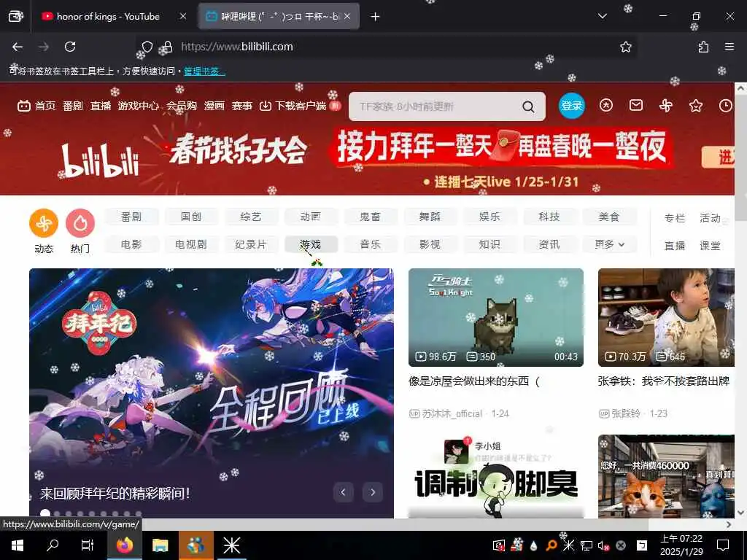The image size is (747, 560).
Task: Open the 鬼畜 category
Action: tap(370, 217)
